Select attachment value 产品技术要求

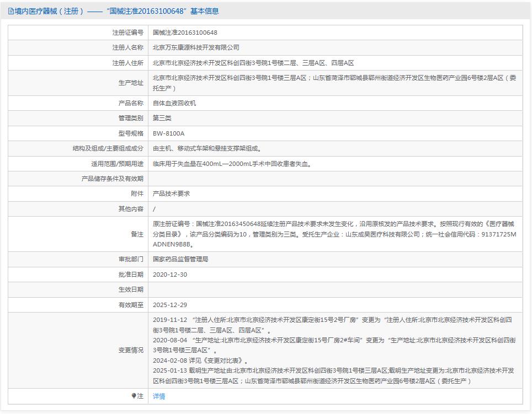[x=171, y=193]
